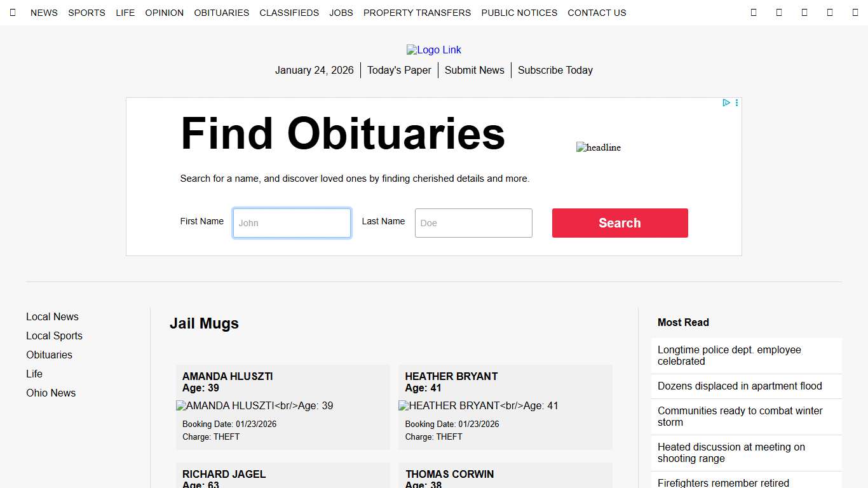This screenshot has width=868, height=488.
Task: Click the Submit News link
Action: pos(474,71)
